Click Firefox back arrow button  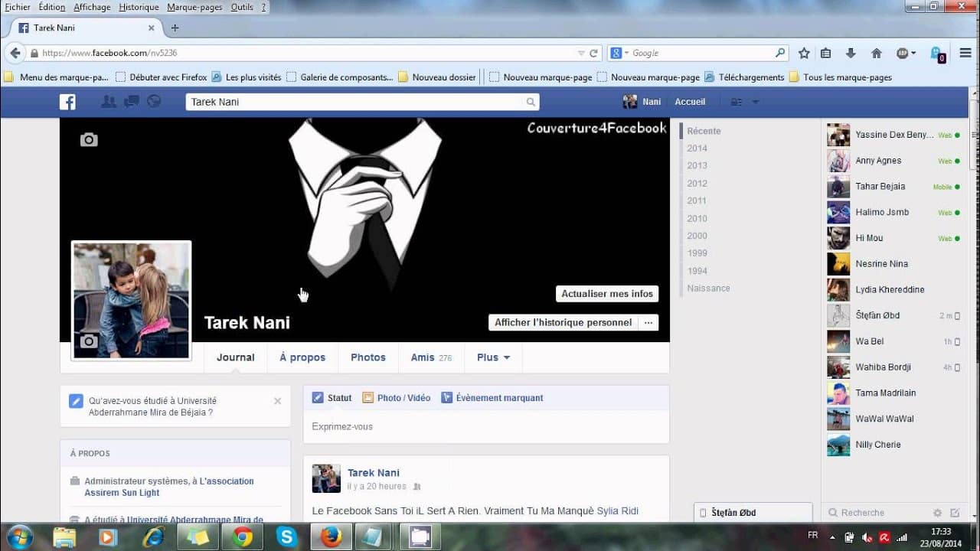coord(15,53)
